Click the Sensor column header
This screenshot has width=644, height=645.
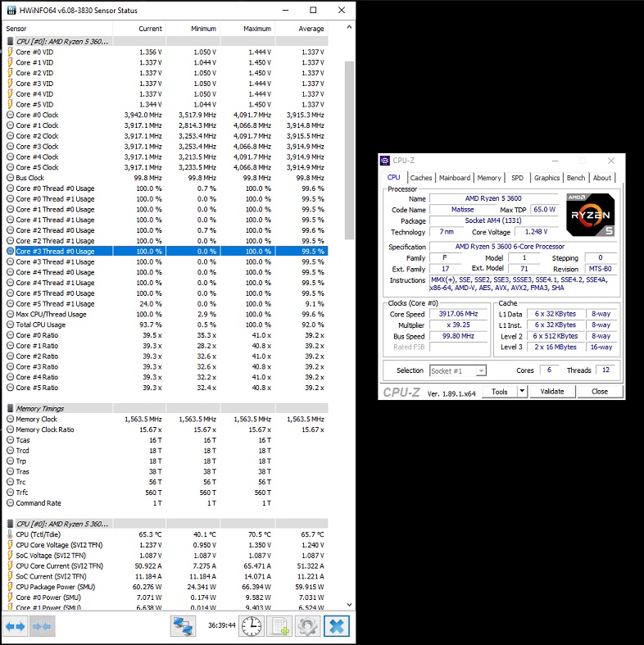(57, 29)
